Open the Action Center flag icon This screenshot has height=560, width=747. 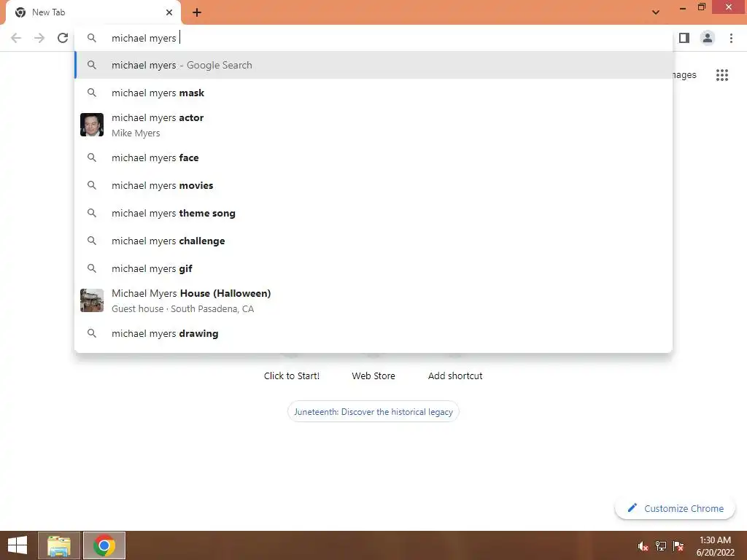[678, 546]
